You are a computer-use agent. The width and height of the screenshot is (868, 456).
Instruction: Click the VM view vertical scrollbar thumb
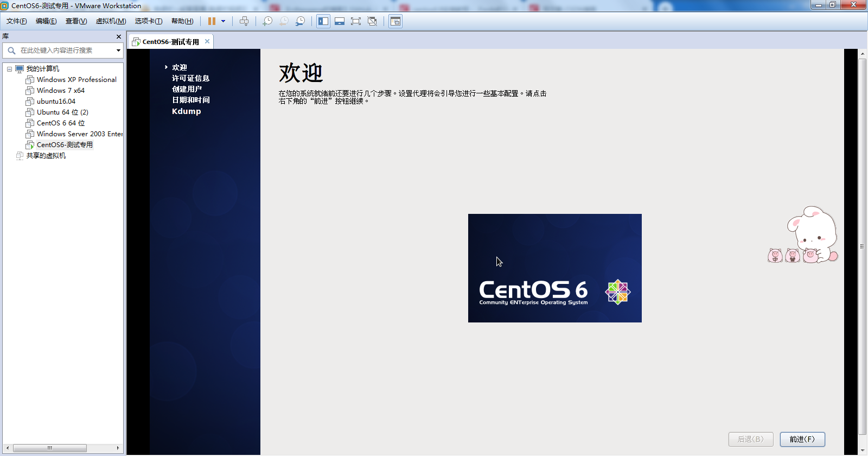click(x=863, y=246)
